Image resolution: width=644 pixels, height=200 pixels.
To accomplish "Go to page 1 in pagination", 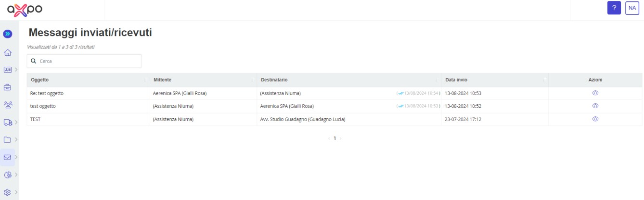I will [335, 138].
